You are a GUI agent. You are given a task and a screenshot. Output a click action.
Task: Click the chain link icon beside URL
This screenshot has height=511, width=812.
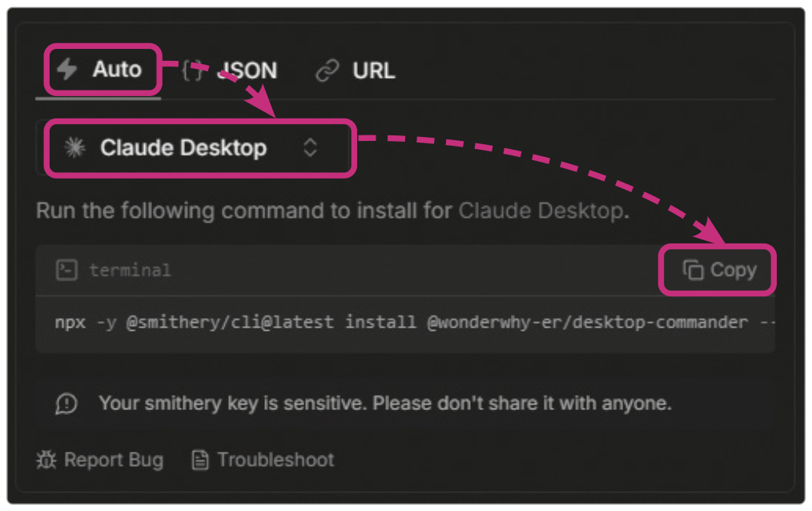pyautogui.click(x=327, y=70)
